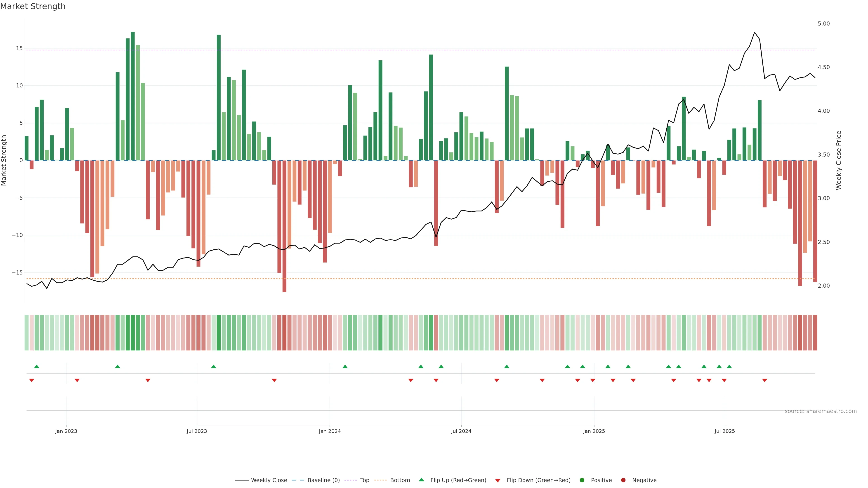Click the green Flip Up triangle in legend
This screenshot has width=868, height=488.
coord(421,480)
